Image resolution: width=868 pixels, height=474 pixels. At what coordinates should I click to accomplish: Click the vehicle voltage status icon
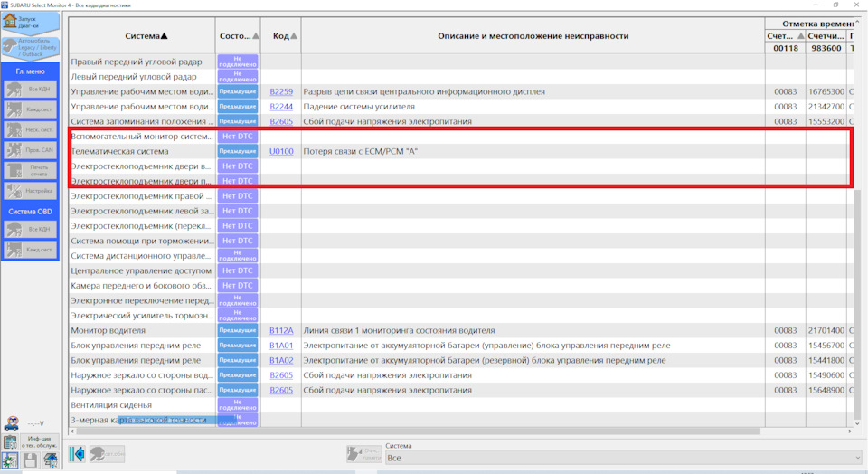tap(11, 423)
